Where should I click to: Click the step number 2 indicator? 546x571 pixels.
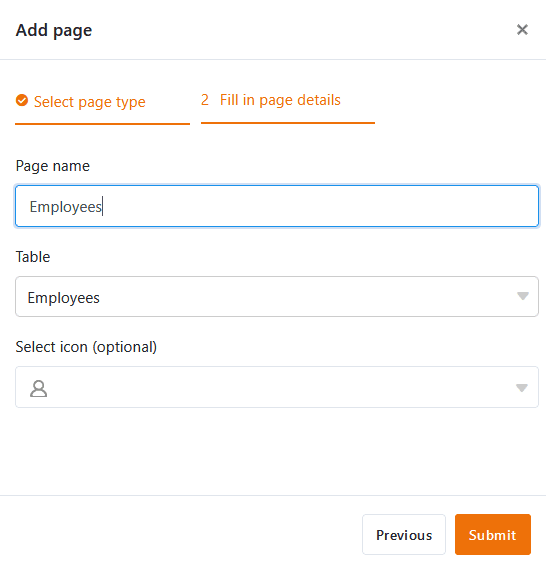(205, 100)
